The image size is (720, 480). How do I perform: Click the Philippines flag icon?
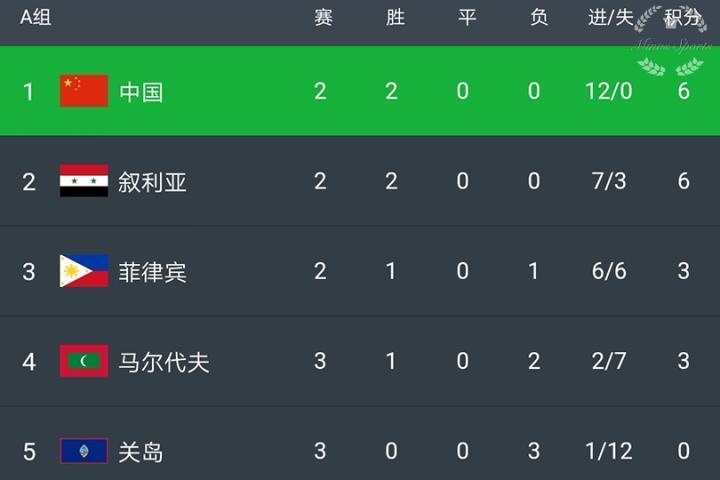coord(84,271)
